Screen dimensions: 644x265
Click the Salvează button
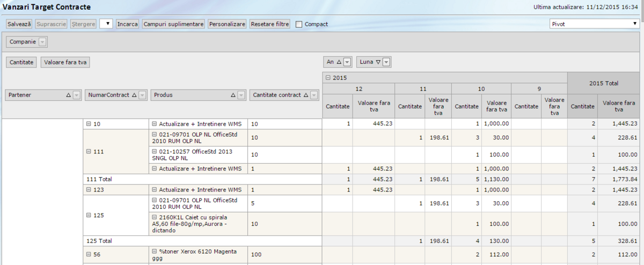19,24
